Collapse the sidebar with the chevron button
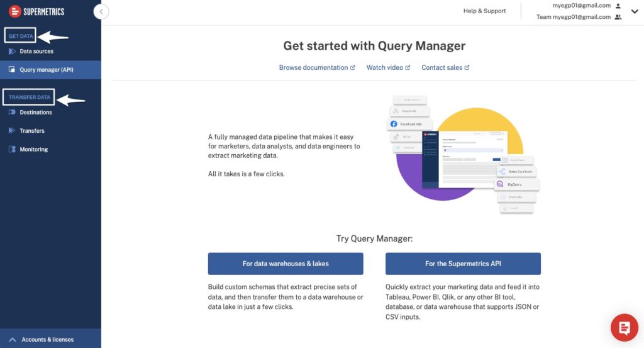The width and height of the screenshot is (644, 348). point(101,11)
